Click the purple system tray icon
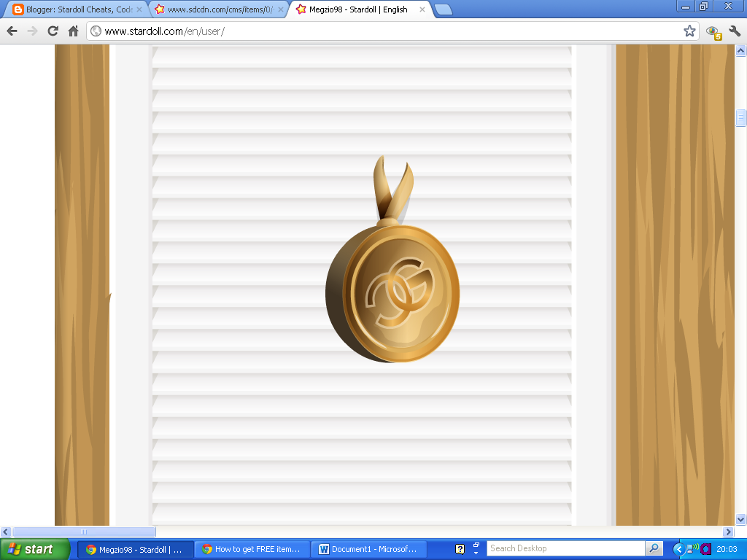This screenshot has height=560, width=747. click(x=706, y=549)
